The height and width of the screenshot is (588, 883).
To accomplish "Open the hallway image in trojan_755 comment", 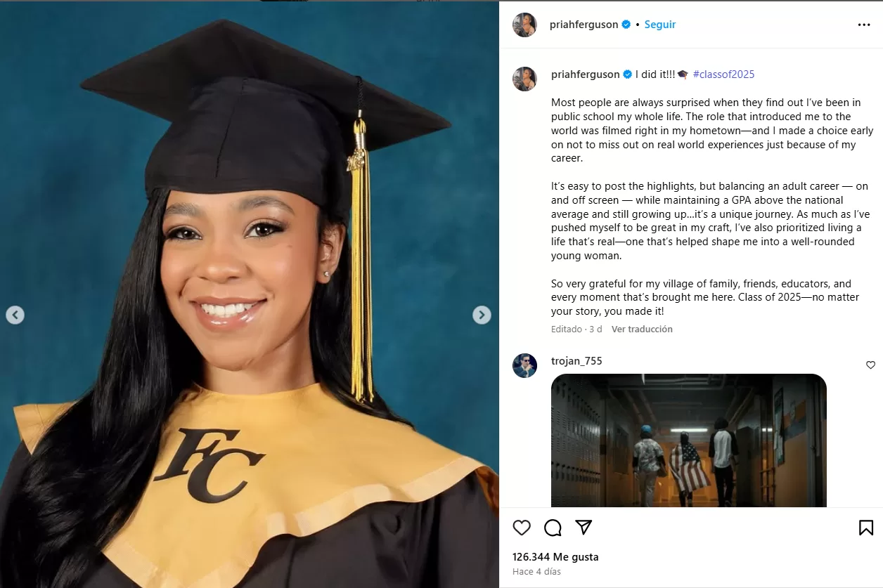I will click(x=688, y=440).
